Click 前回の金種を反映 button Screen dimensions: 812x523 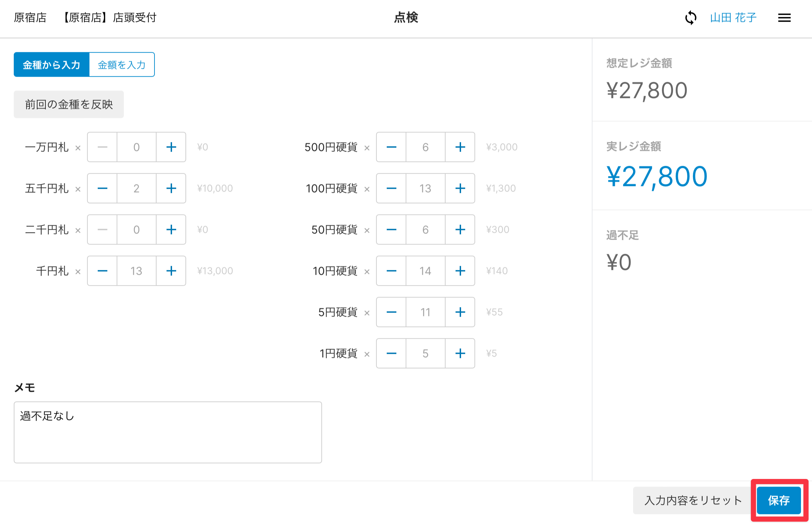tap(69, 105)
